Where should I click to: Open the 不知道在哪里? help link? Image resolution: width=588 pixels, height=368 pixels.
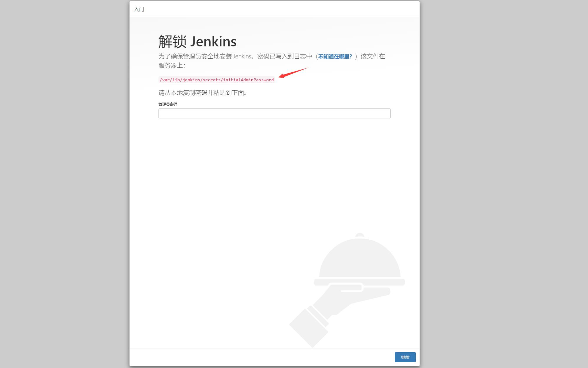[335, 56]
